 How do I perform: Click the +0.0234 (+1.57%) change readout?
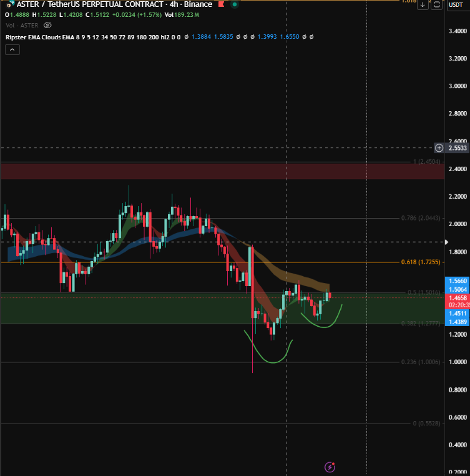point(137,14)
